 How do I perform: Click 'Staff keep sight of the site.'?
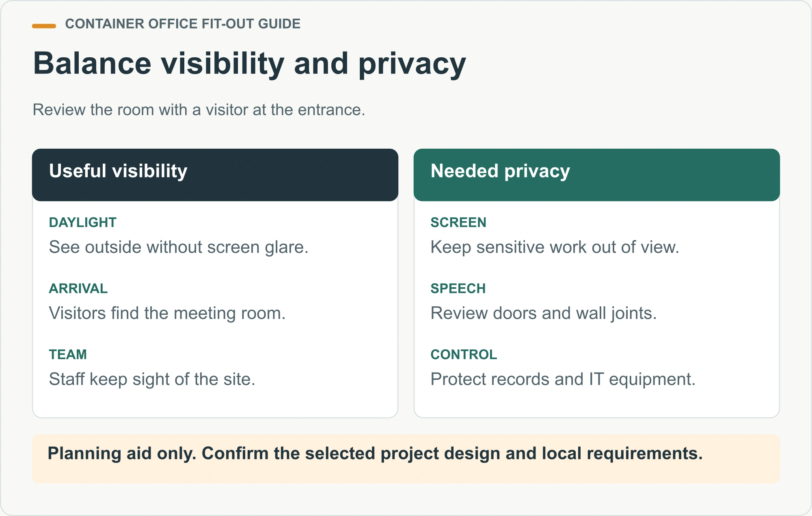pos(152,379)
